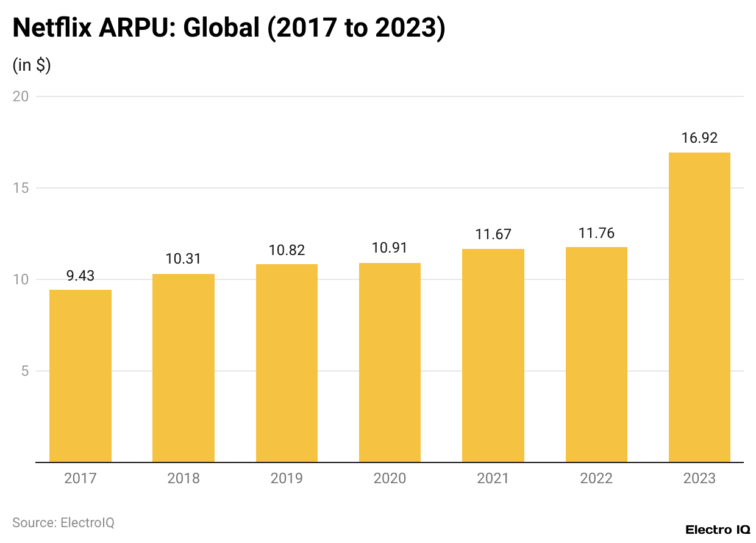Click the 2017 axis label
The image size is (756, 543).
point(80,478)
